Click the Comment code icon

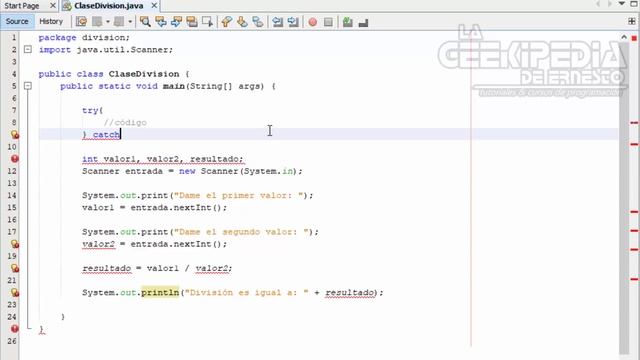point(348,22)
